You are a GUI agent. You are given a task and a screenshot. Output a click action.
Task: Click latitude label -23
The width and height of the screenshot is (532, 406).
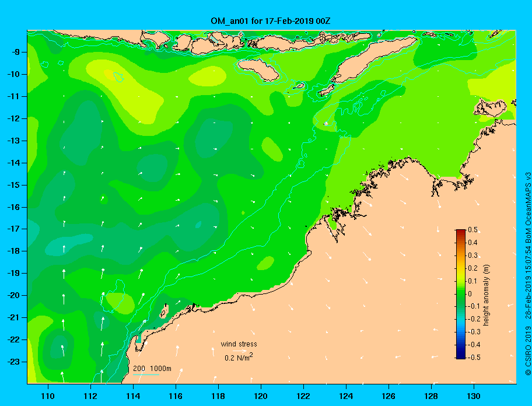click(x=13, y=362)
